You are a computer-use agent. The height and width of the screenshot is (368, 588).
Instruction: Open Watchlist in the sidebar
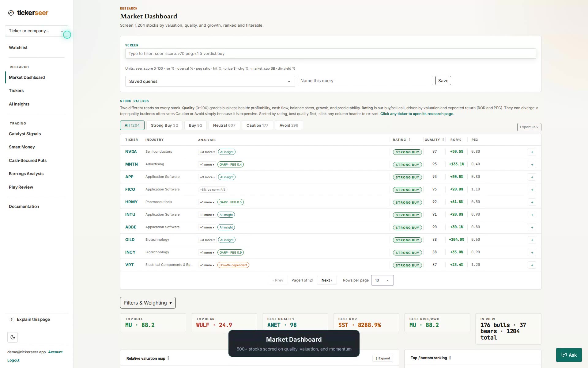(18, 48)
